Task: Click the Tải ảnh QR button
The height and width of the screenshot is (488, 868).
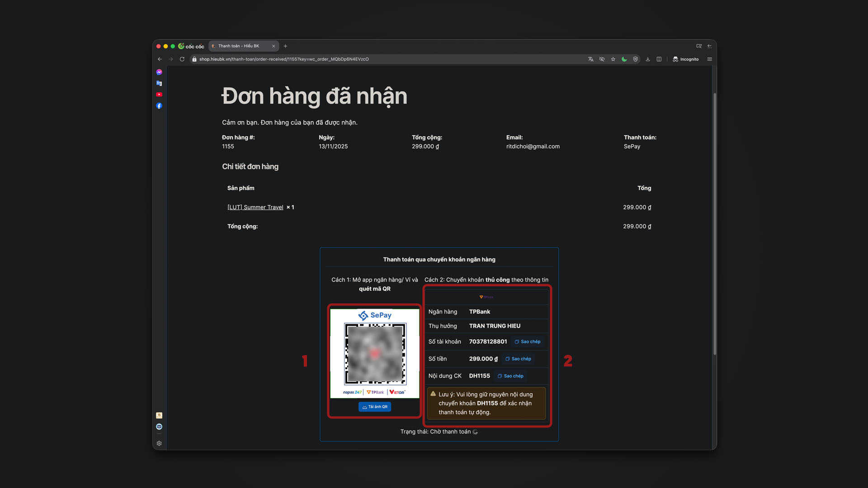Action: click(375, 407)
